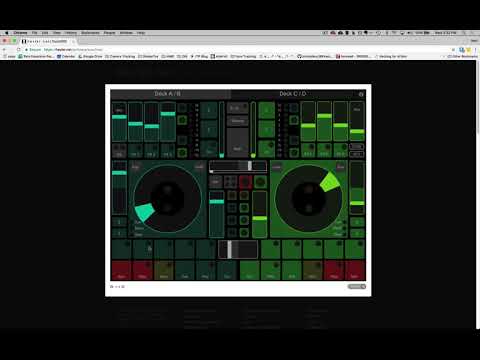480x360 pixels.
Task: Click the upper small green button below the right pitch fader
Action: point(357,222)
